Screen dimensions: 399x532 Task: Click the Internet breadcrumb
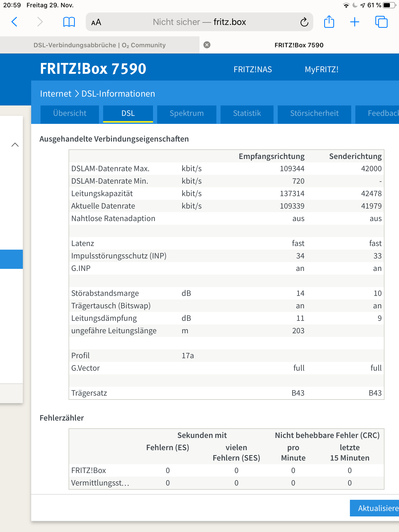(56, 94)
